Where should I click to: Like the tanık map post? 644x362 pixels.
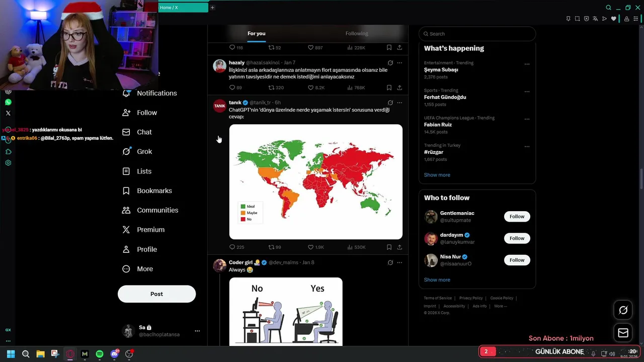click(315, 247)
